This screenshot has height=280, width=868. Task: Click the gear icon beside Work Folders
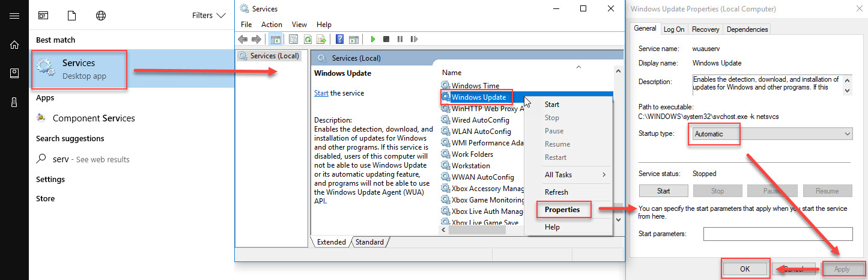coord(446,154)
